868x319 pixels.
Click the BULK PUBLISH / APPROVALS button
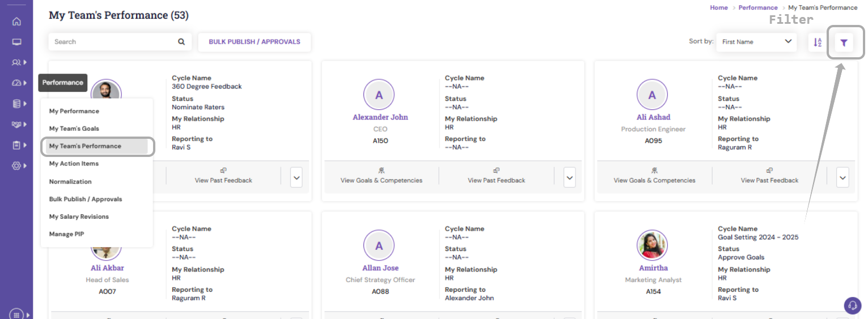tap(255, 42)
